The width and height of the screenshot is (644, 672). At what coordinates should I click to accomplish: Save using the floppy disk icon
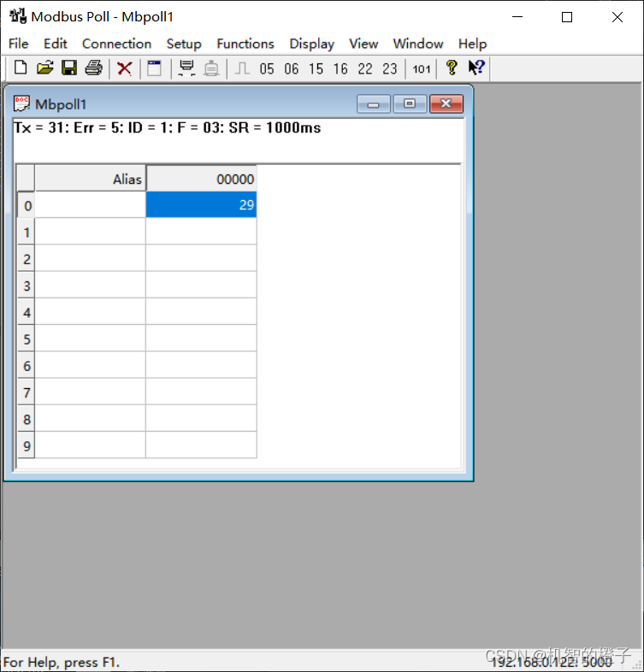click(x=69, y=68)
